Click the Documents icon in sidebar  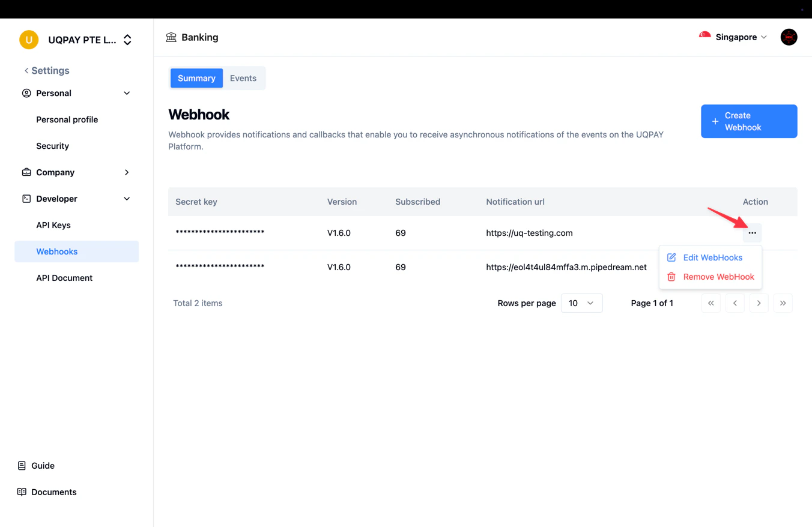click(x=21, y=492)
